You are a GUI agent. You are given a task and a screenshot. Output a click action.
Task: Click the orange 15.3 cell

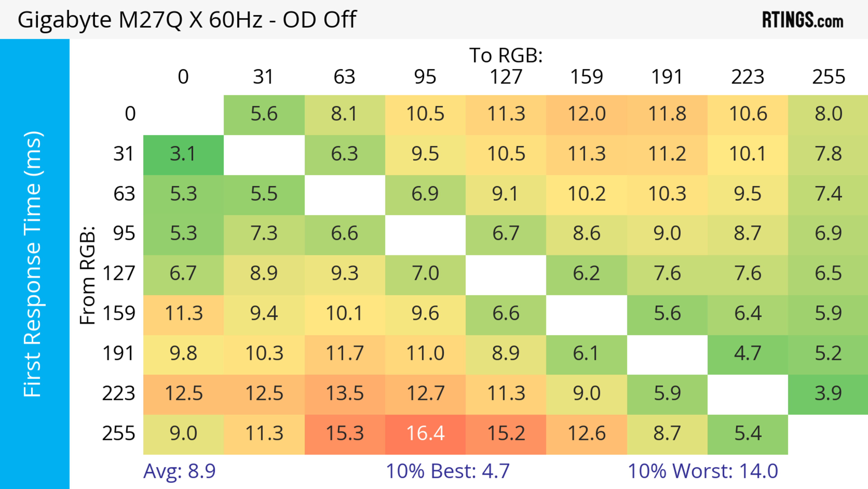click(x=345, y=433)
